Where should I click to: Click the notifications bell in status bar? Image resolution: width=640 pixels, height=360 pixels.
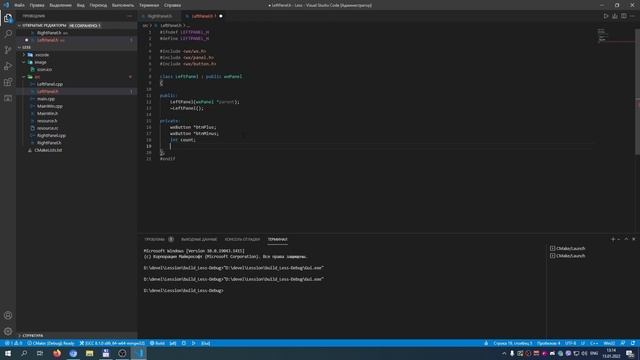(x=633, y=343)
